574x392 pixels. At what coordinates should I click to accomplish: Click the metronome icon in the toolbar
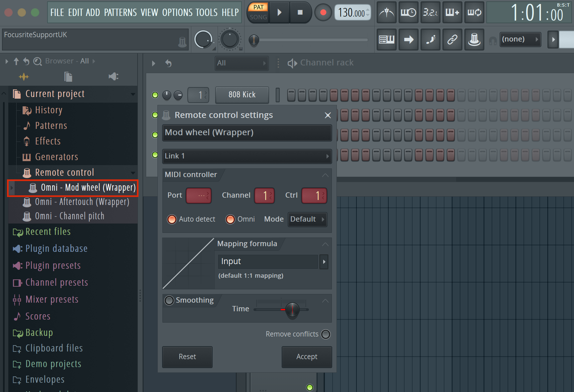point(387,13)
